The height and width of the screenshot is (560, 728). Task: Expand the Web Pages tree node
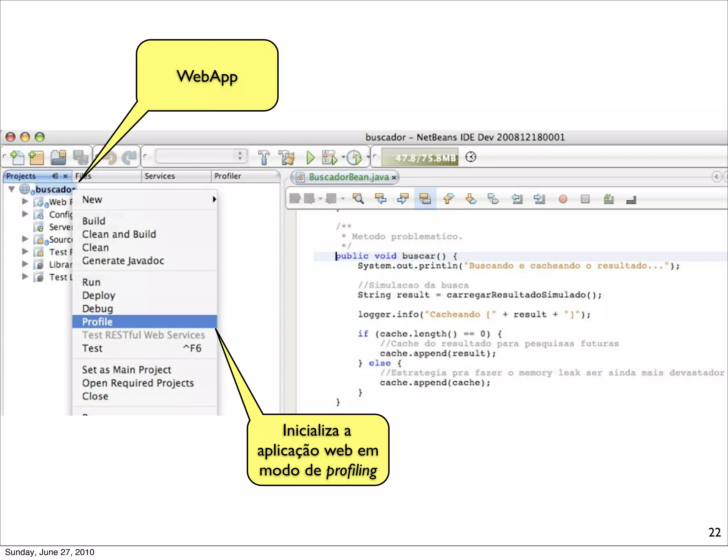[25, 201]
